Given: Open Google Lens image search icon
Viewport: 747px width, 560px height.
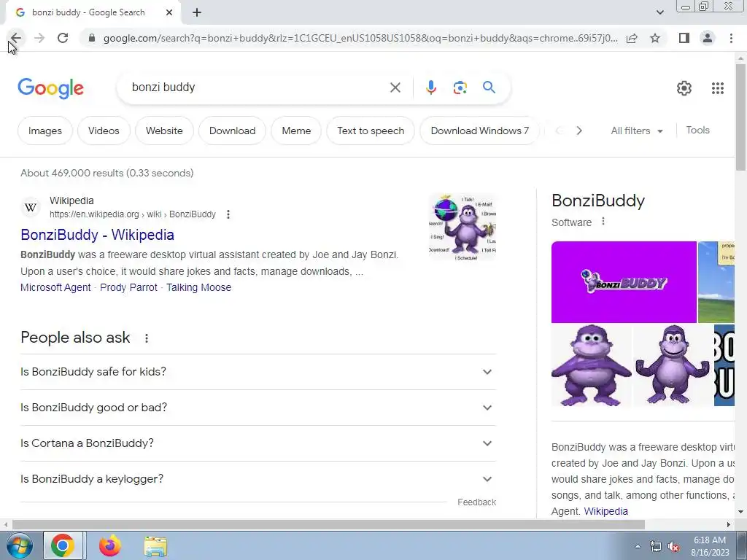Looking at the screenshot, I should pos(460,87).
